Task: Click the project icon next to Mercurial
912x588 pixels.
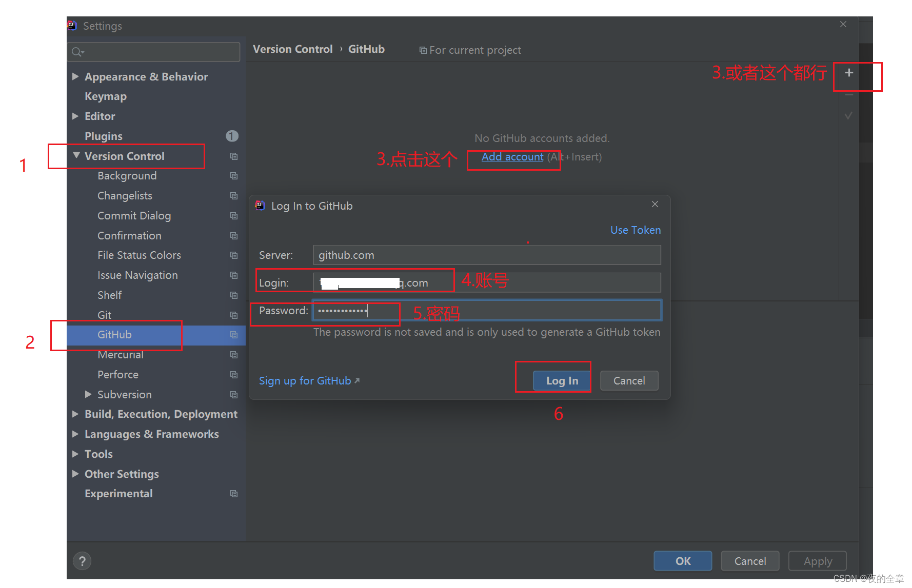Action: point(234,355)
